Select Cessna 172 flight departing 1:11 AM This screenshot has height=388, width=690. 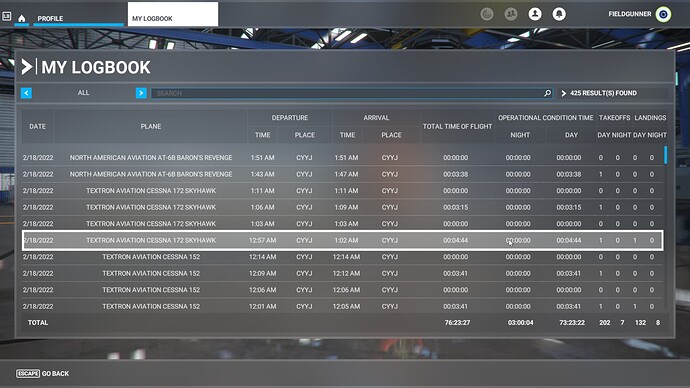click(x=342, y=190)
